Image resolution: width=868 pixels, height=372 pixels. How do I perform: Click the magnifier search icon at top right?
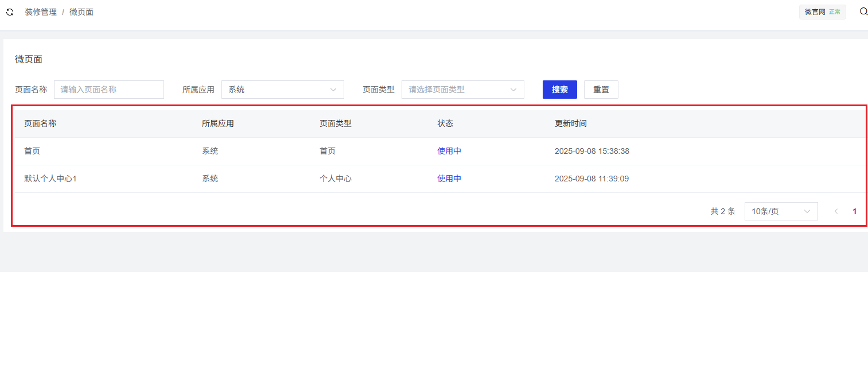point(863,11)
